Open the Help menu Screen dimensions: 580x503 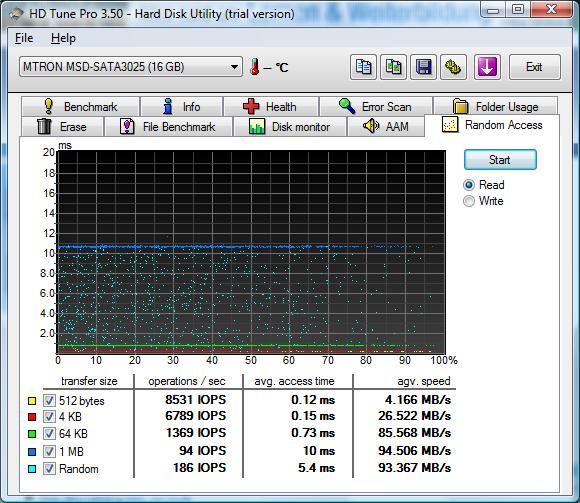pos(63,38)
